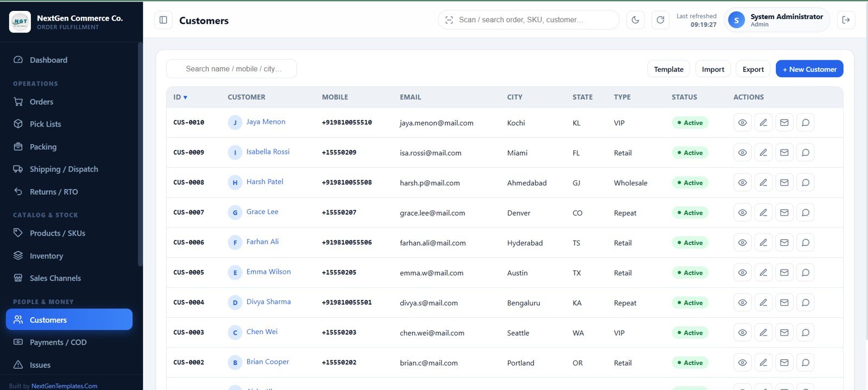
Task: Sort by the STATUS column header
Action: [684, 97]
